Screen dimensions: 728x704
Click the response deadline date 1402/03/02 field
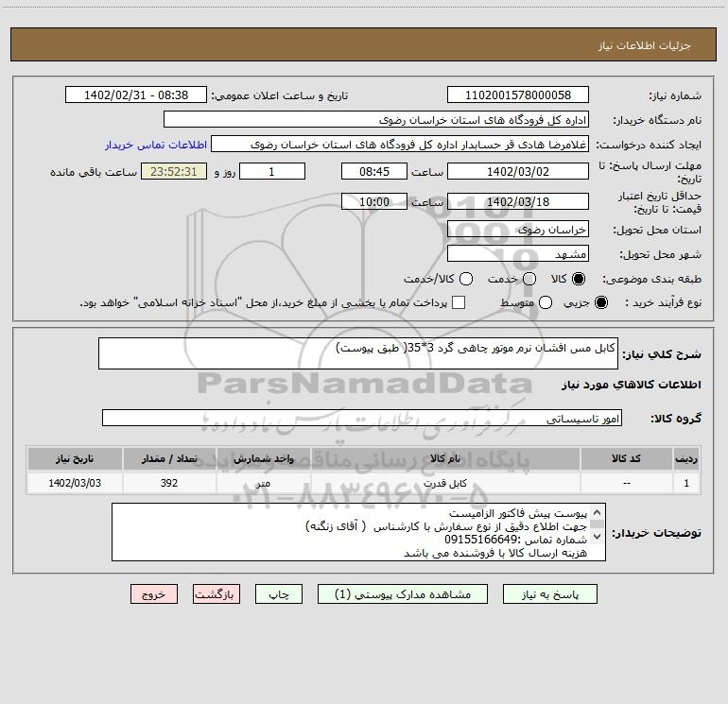pos(518,171)
